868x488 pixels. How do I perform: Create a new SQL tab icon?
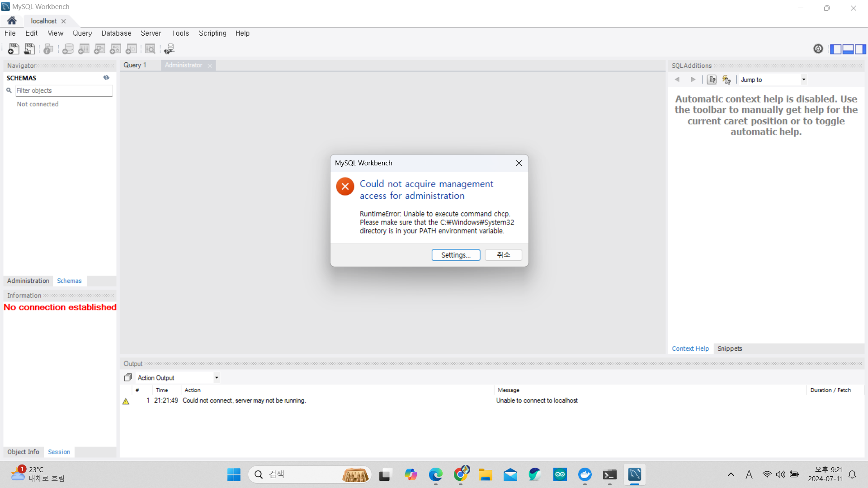pyautogui.click(x=14, y=49)
